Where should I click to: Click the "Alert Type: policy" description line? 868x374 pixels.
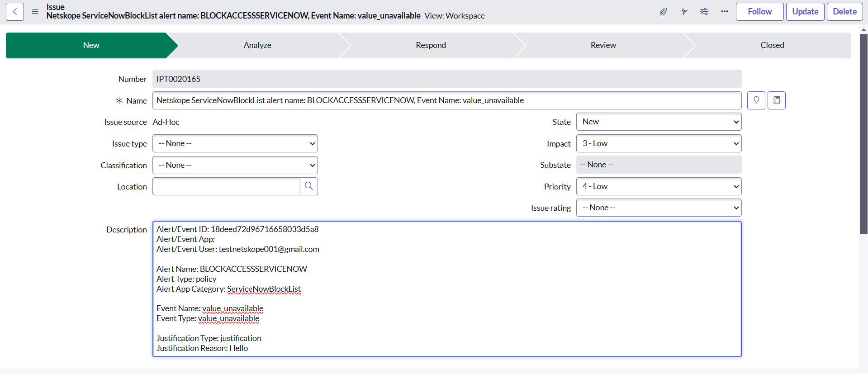point(186,279)
